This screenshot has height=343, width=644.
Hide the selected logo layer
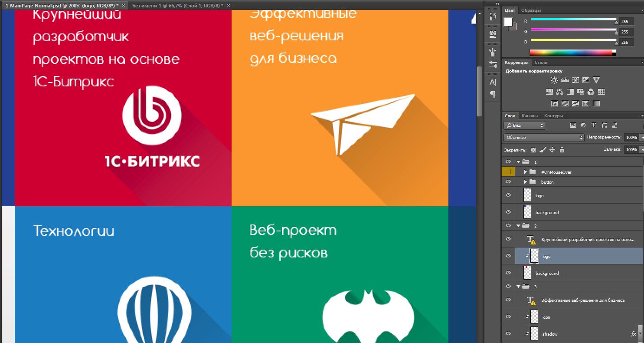click(508, 256)
